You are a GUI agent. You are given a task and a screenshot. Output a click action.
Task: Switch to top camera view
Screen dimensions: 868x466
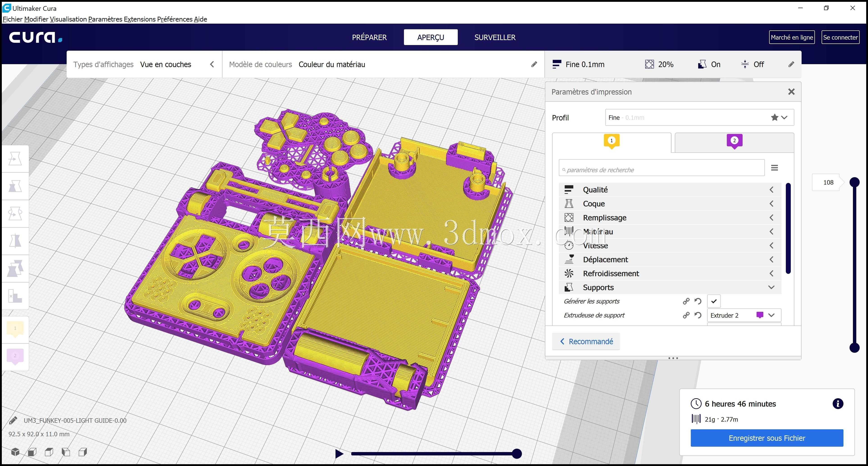tap(49, 452)
